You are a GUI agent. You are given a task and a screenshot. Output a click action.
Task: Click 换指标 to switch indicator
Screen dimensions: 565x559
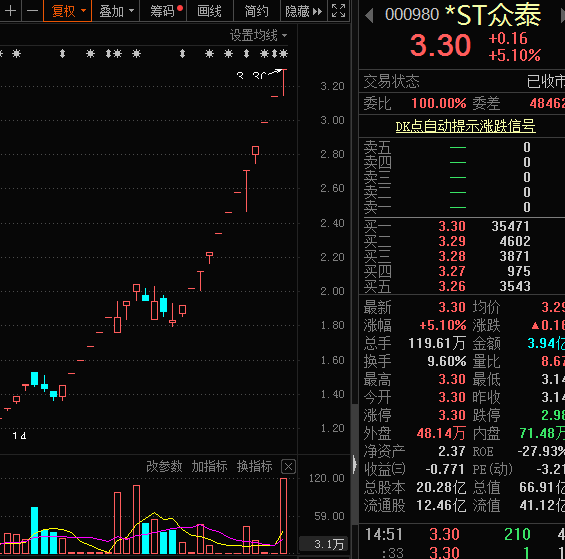254,466
